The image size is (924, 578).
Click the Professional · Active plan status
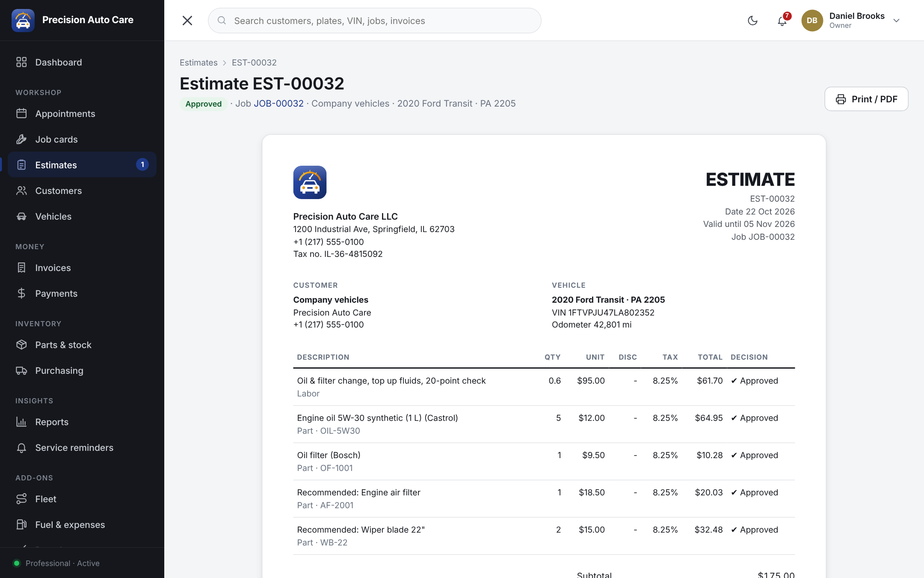56,563
